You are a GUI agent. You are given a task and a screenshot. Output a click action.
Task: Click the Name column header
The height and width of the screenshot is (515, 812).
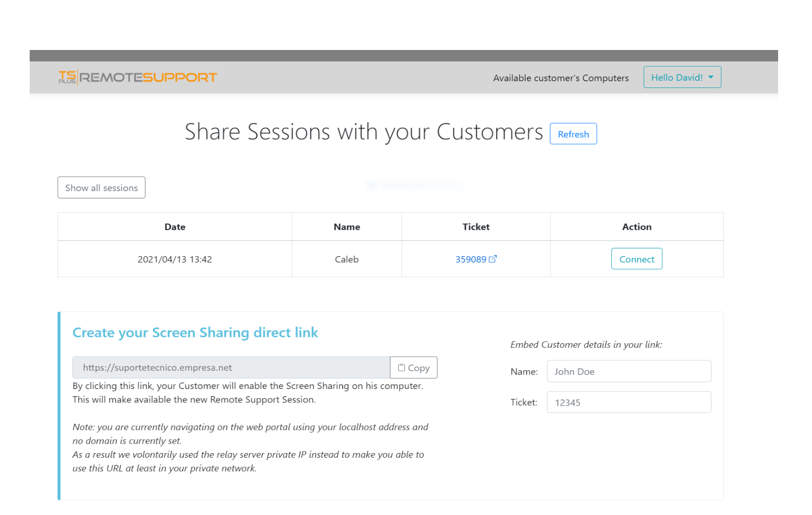(347, 227)
